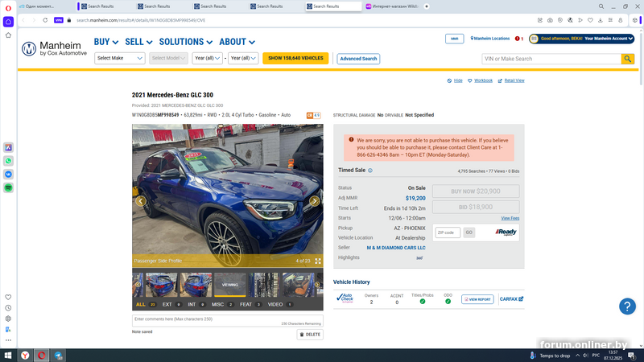Show next vehicle photo with right arrow
This screenshot has height=362, width=644.
coord(314,201)
